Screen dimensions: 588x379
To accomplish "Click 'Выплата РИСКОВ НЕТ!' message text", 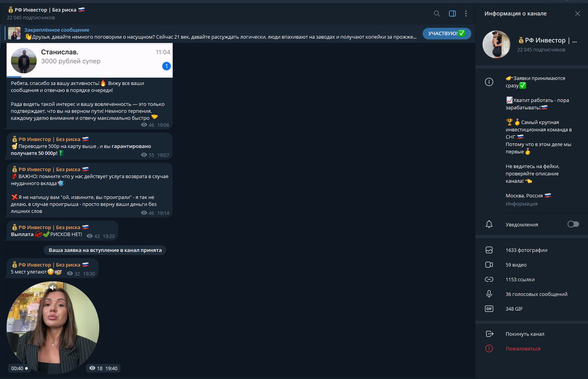I will pyautogui.click(x=47, y=235).
